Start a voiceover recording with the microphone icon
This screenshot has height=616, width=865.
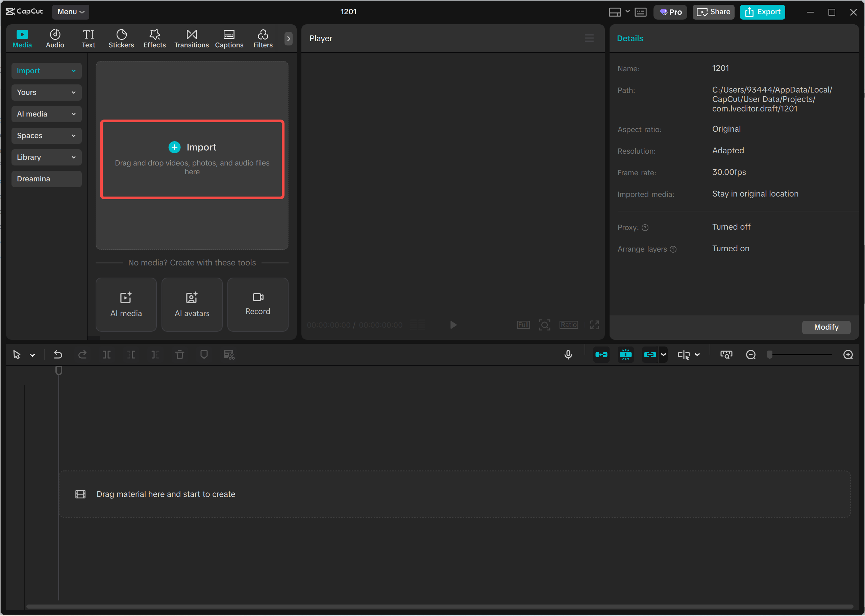click(568, 355)
